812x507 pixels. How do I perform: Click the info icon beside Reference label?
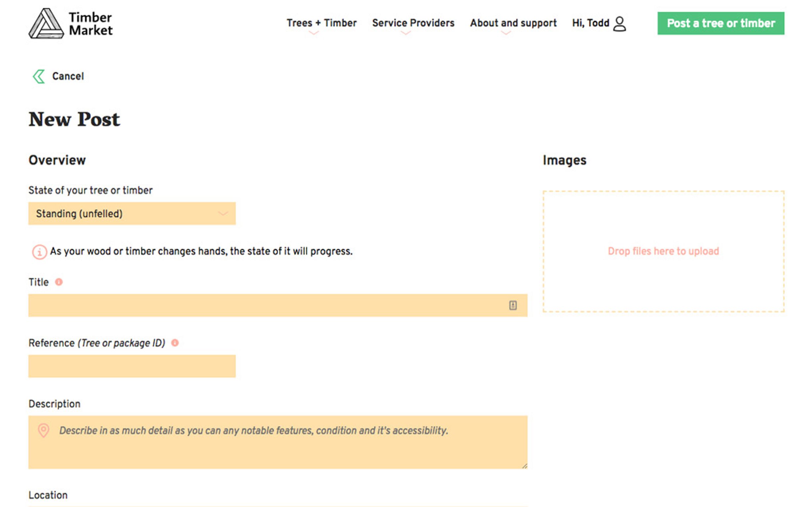pos(175,343)
